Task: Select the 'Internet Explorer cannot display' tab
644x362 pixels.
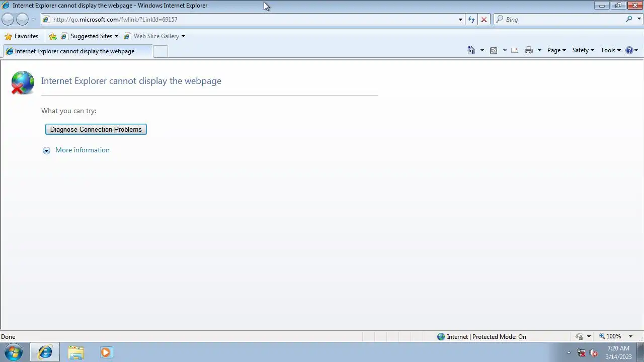Action: tap(77, 51)
